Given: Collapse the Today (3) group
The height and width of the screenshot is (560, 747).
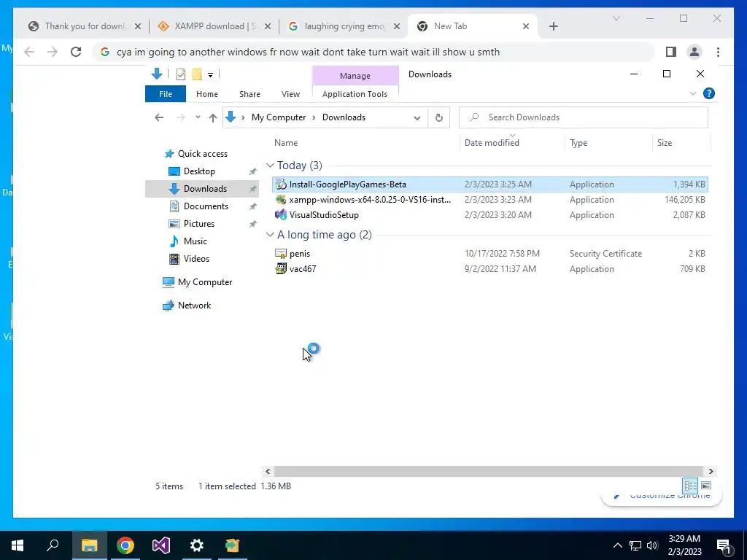Looking at the screenshot, I should pyautogui.click(x=270, y=166).
